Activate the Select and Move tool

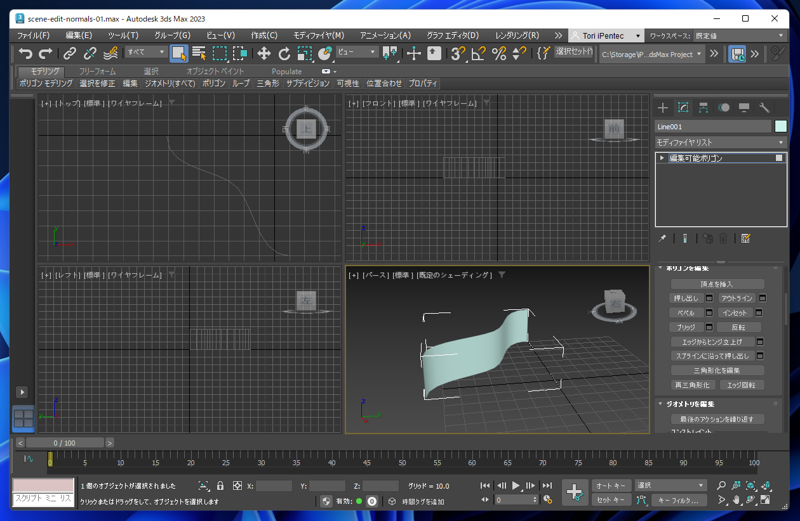(264, 54)
